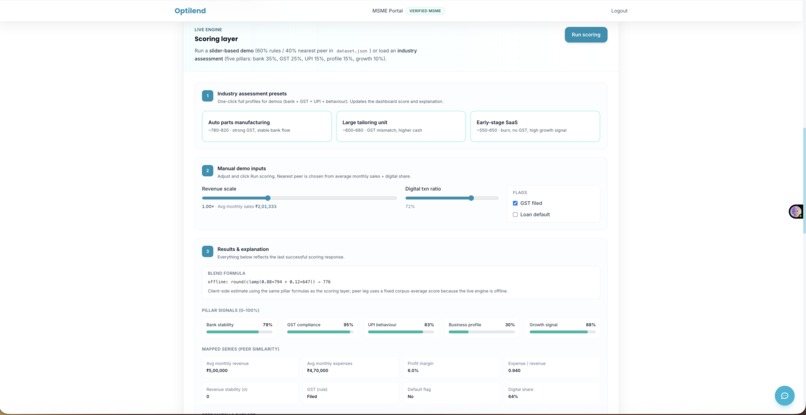The width and height of the screenshot is (806, 415).
Task: Click the blend formula text line
Action: tap(269, 282)
